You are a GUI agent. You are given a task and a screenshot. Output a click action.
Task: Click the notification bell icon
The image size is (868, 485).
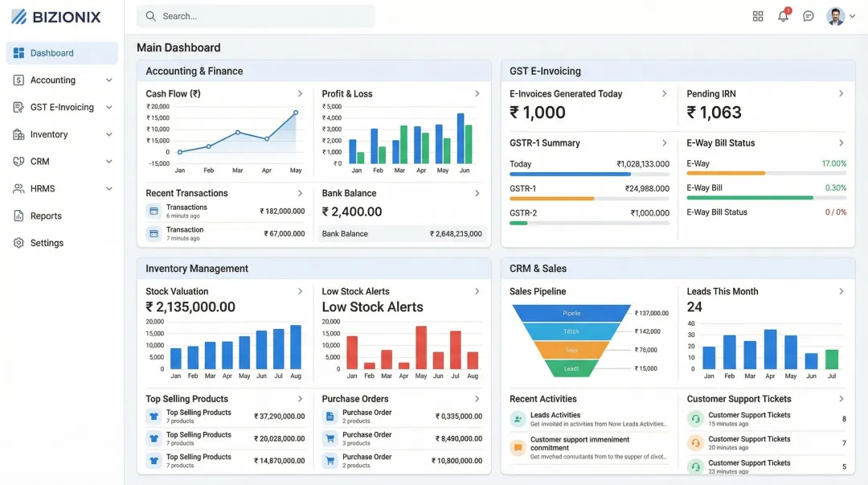(783, 16)
